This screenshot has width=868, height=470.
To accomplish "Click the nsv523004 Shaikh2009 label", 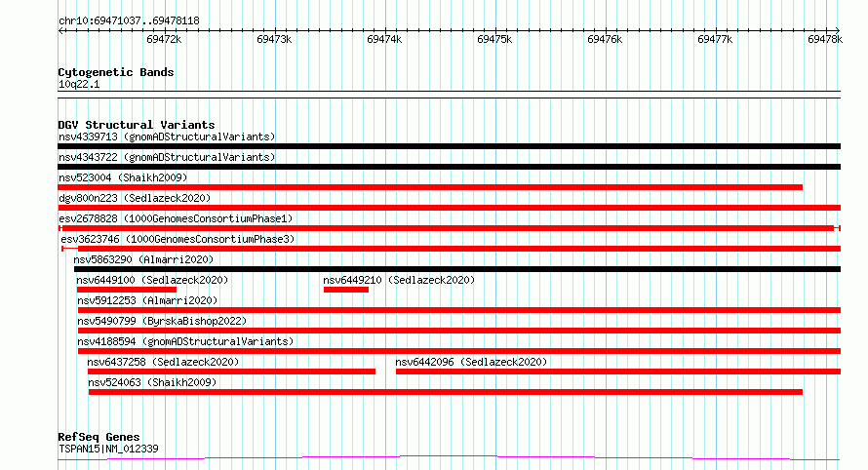I will coord(123,177).
